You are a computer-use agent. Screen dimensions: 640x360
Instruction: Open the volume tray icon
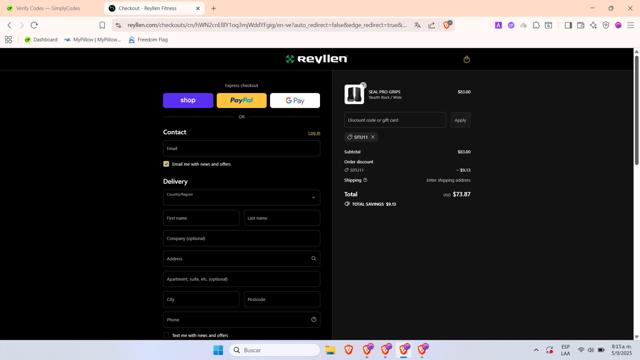(x=591, y=350)
